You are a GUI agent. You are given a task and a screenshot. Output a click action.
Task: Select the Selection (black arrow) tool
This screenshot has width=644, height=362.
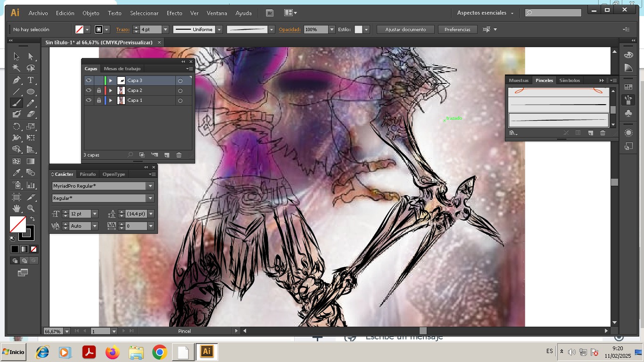click(x=17, y=57)
